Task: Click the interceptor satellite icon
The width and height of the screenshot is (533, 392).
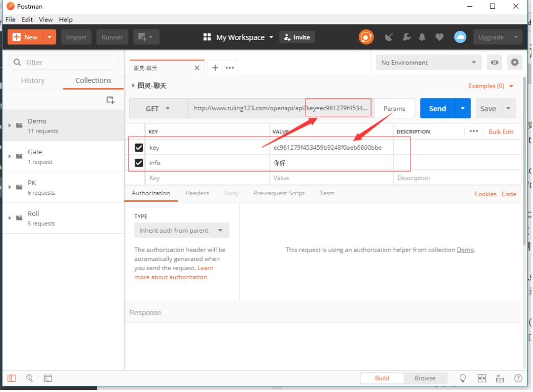Action: (x=389, y=37)
